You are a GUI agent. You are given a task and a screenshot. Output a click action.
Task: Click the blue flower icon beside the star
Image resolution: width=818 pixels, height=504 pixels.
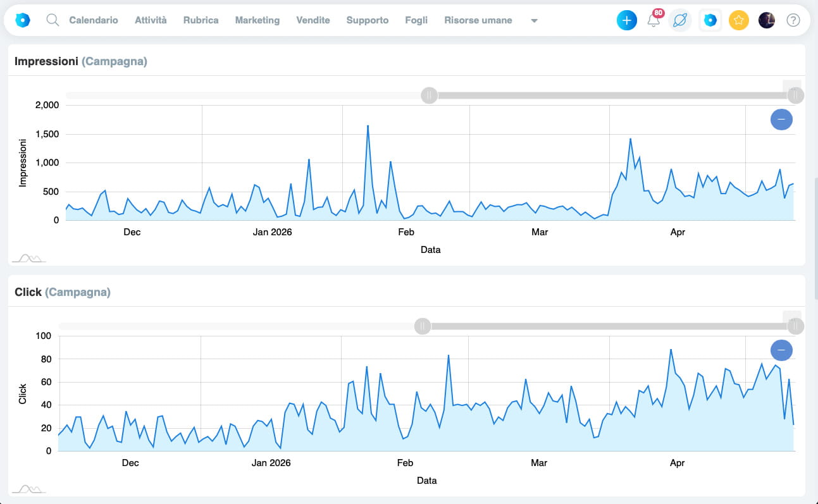tap(710, 20)
